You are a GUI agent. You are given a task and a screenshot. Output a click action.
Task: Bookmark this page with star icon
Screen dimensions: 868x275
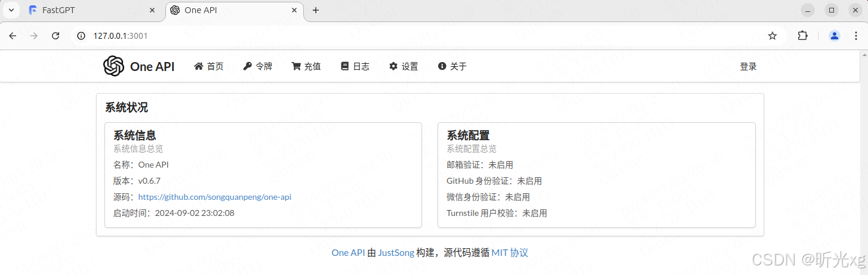[772, 36]
